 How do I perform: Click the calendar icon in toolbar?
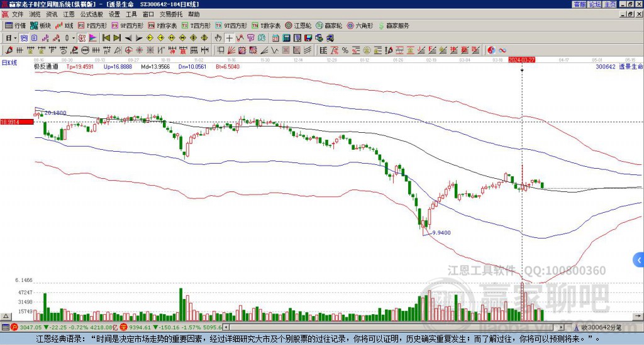[x=275, y=38]
